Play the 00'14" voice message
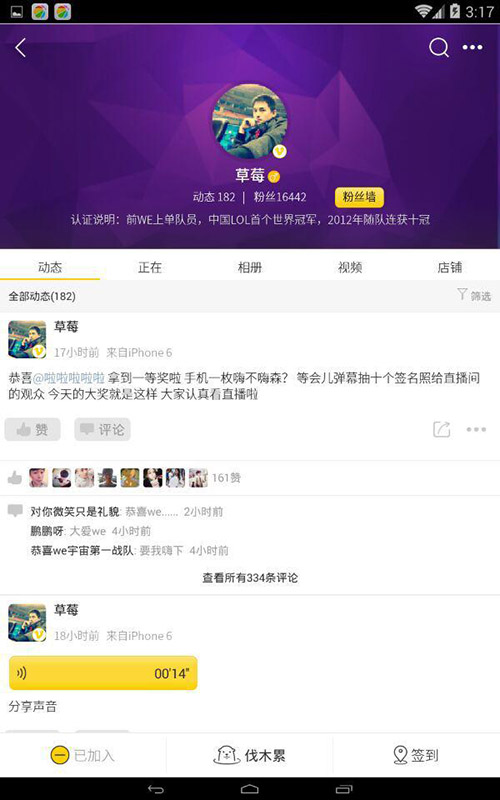The width and height of the screenshot is (500, 800). tap(103, 673)
